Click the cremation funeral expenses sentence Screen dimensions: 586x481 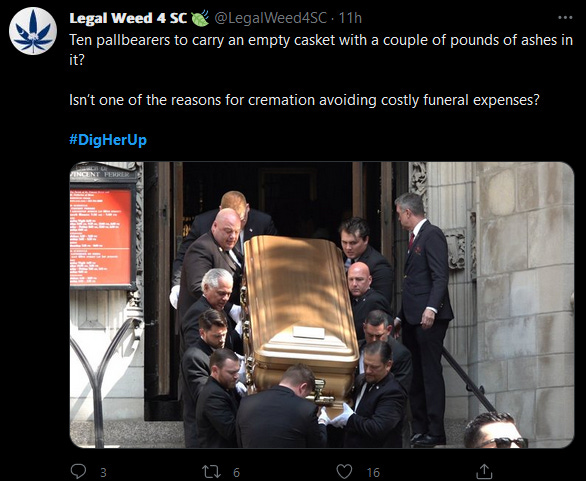[x=305, y=100]
